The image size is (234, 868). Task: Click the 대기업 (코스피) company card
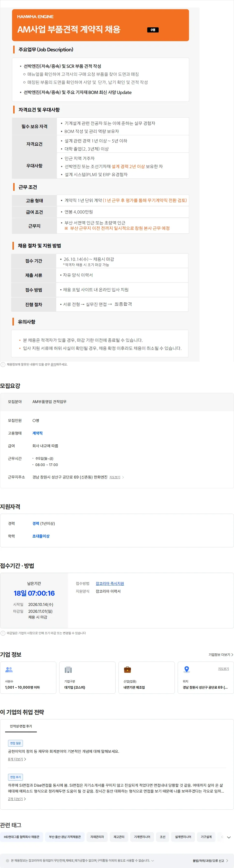click(87, 678)
